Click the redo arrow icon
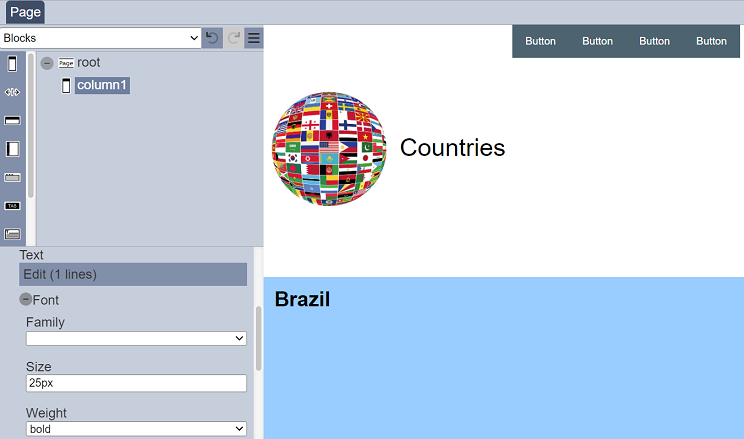This screenshot has width=744, height=439. coord(233,38)
